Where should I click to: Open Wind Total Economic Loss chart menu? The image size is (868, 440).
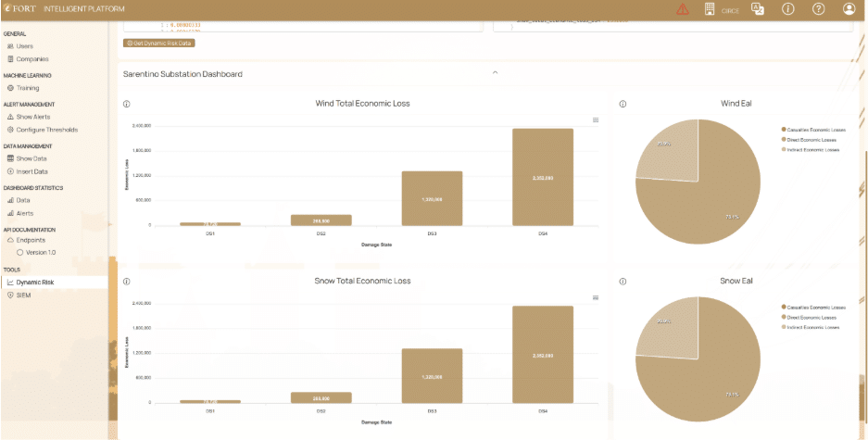596,120
